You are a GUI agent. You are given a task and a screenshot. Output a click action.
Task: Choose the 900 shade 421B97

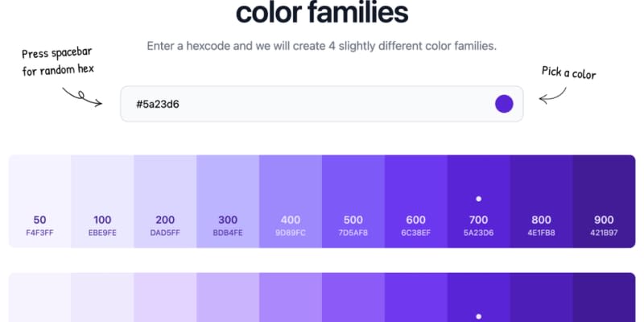(x=605, y=201)
